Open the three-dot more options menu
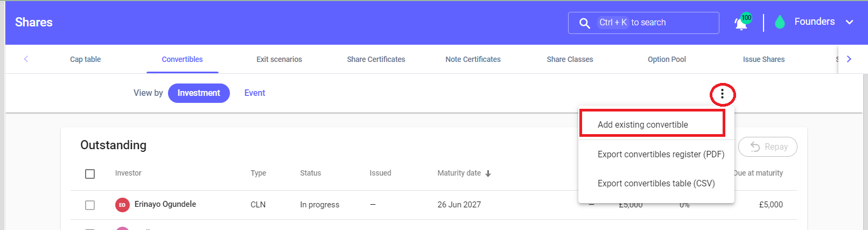This screenshot has width=868, height=230. click(722, 94)
